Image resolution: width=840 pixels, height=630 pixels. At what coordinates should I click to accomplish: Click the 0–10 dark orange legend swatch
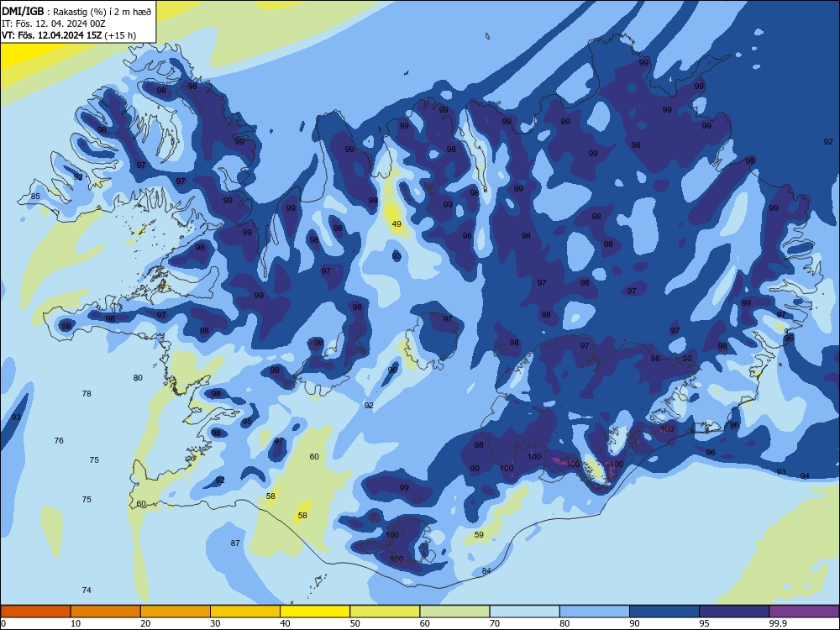[x=35, y=612]
